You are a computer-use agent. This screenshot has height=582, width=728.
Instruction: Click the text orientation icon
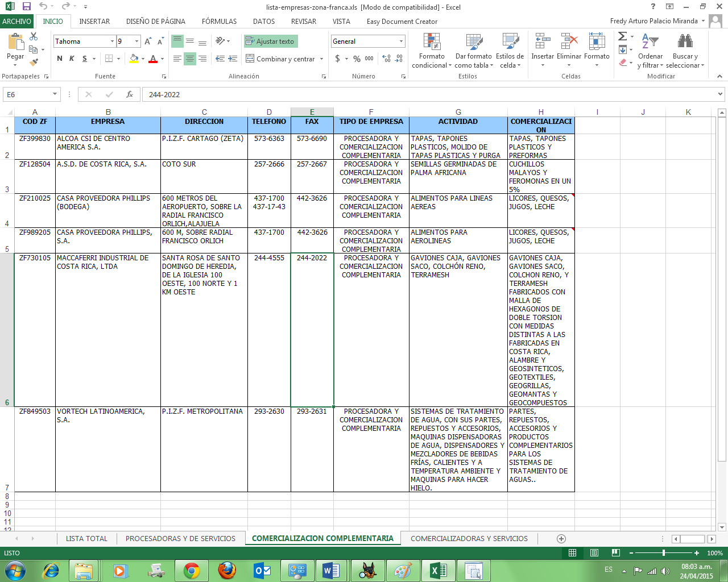pyautogui.click(x=220, y=41)
